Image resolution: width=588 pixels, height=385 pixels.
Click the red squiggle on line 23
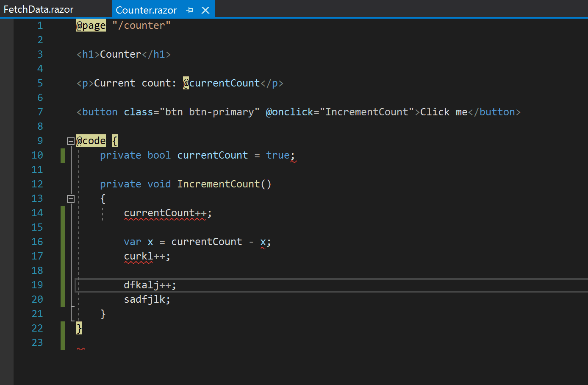tap(80, 349)
